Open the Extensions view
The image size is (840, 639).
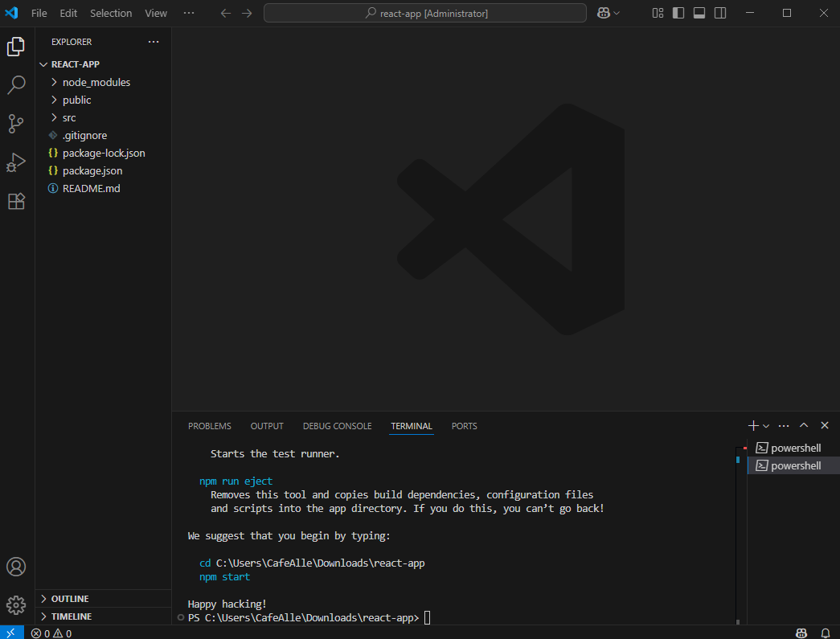pyautogui.click(x=16, y=202)
